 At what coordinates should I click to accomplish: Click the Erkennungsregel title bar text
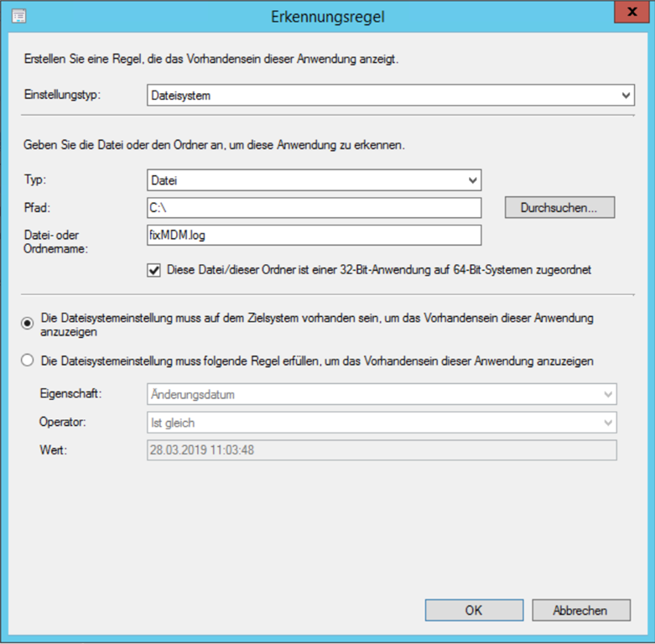point(326,17)
